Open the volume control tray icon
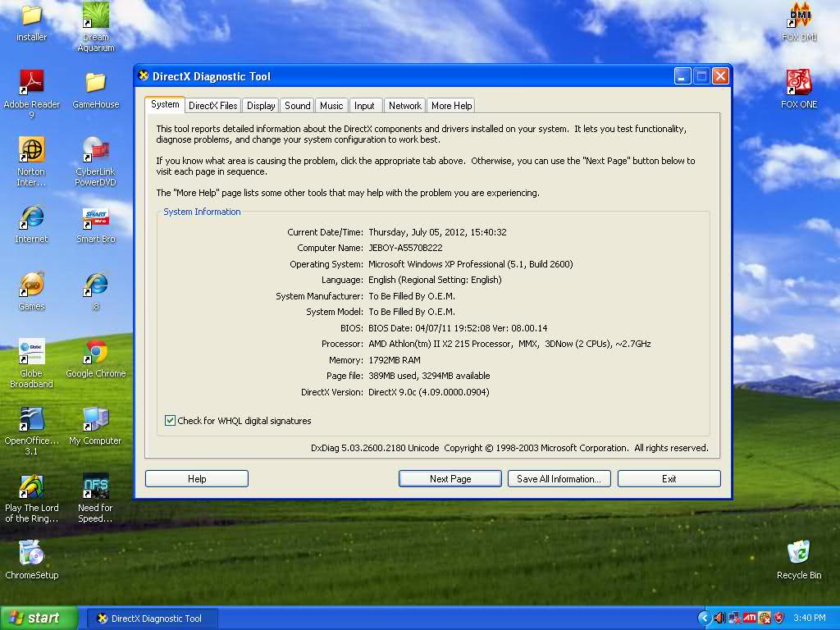840x630 pixels. click(719, 618)
